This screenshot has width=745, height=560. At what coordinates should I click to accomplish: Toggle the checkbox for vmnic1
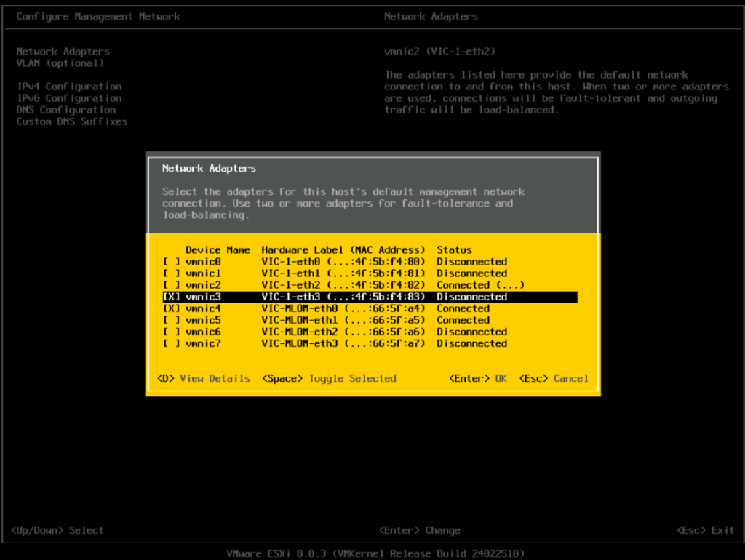(x=172, y=273)
